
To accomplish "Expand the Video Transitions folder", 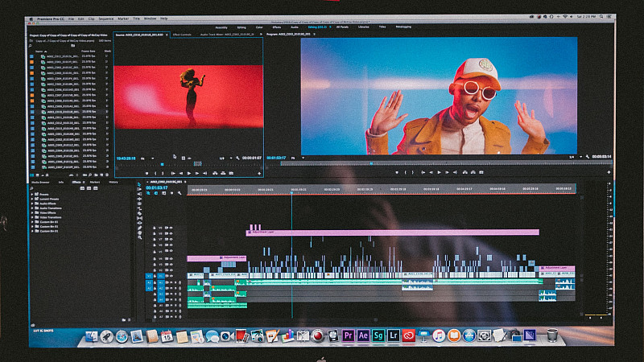I will click(32, 217).
